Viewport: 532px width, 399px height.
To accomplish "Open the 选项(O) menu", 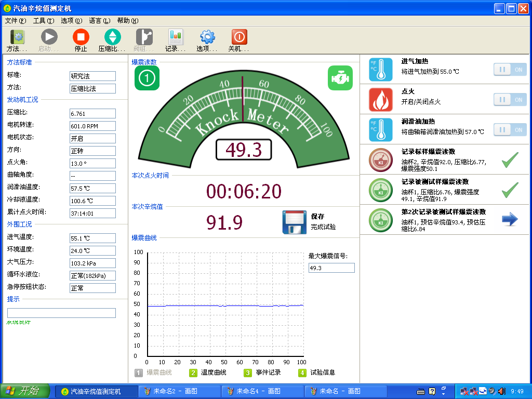I will pyautogui.click(x=72, y=21).
